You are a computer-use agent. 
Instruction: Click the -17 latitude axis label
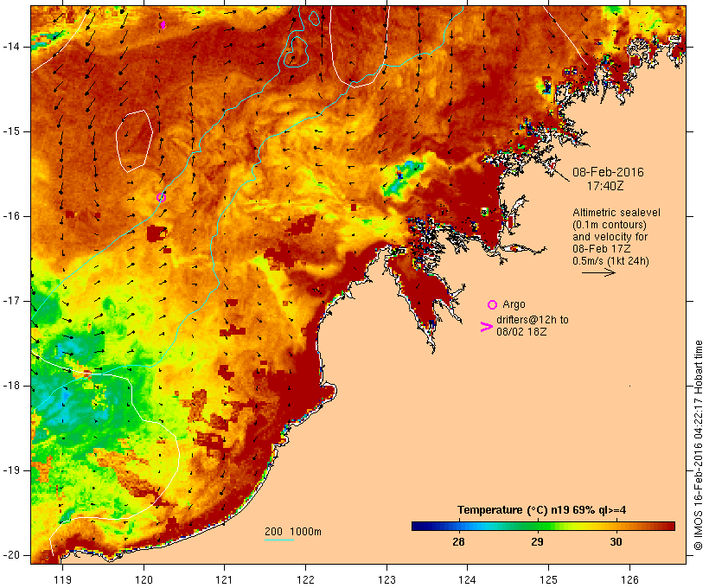pos(11,301)
